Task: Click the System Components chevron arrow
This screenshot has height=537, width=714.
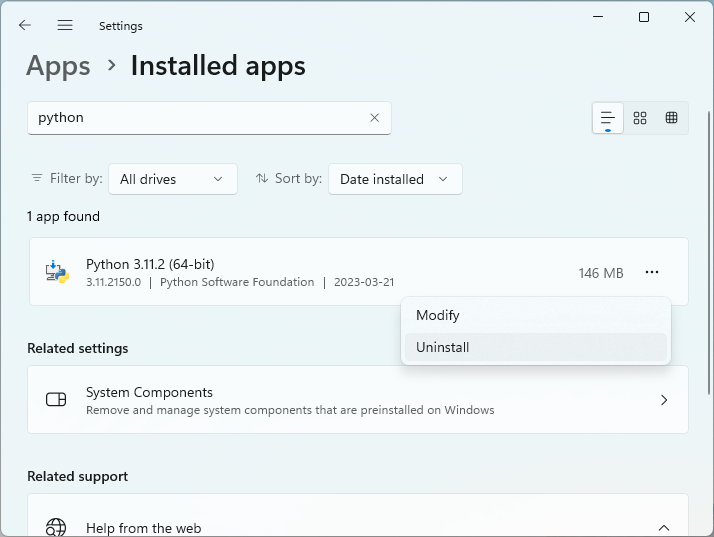Action: 663,400
